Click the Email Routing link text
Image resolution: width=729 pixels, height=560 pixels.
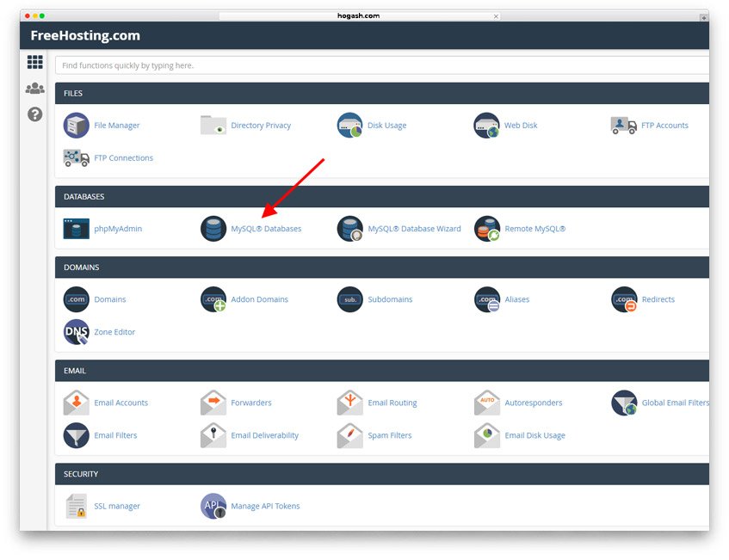392,403
